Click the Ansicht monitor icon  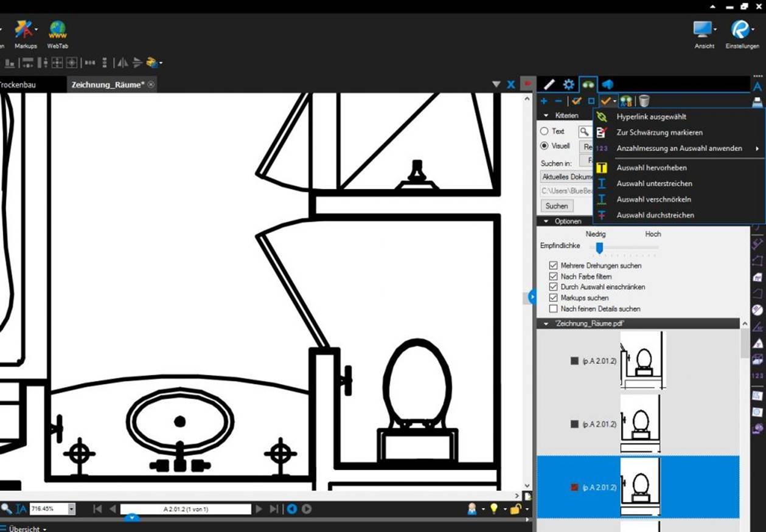[703, 29]
